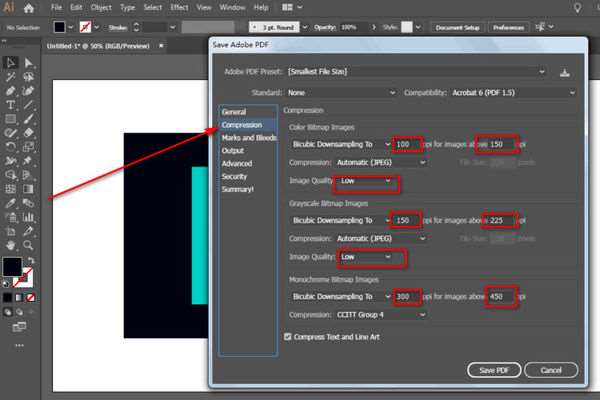Click the Cancel button
Viewport: 600px width, 400px height.
coord(551,370)
